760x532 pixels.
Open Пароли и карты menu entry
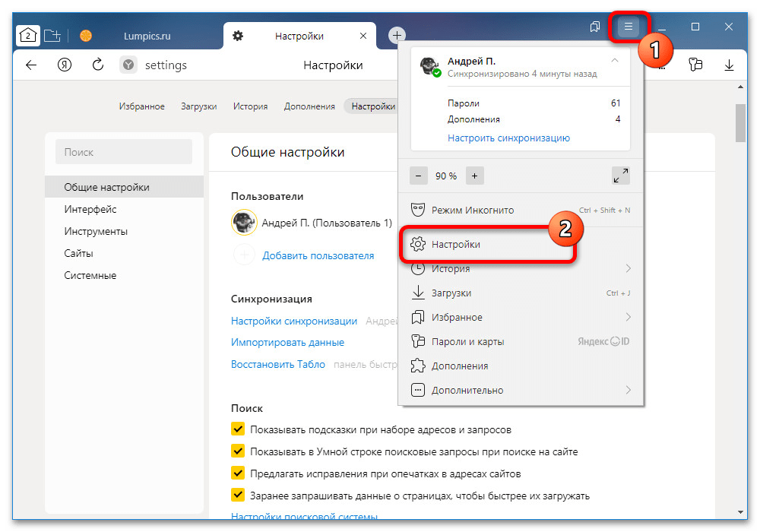click(x=521, y=341)
